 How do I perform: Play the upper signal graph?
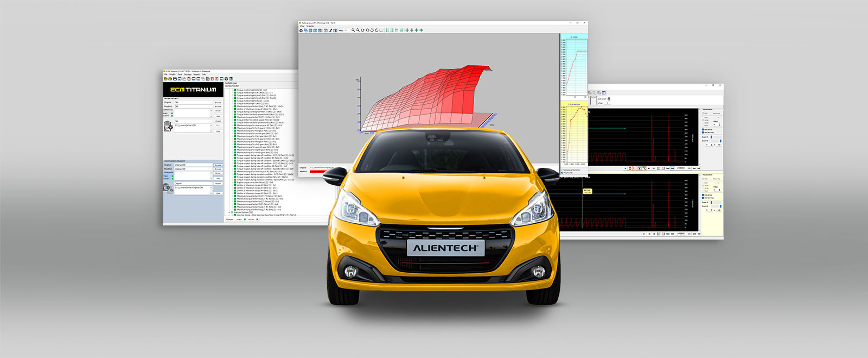pyautogui.click(x=626, y=168)
